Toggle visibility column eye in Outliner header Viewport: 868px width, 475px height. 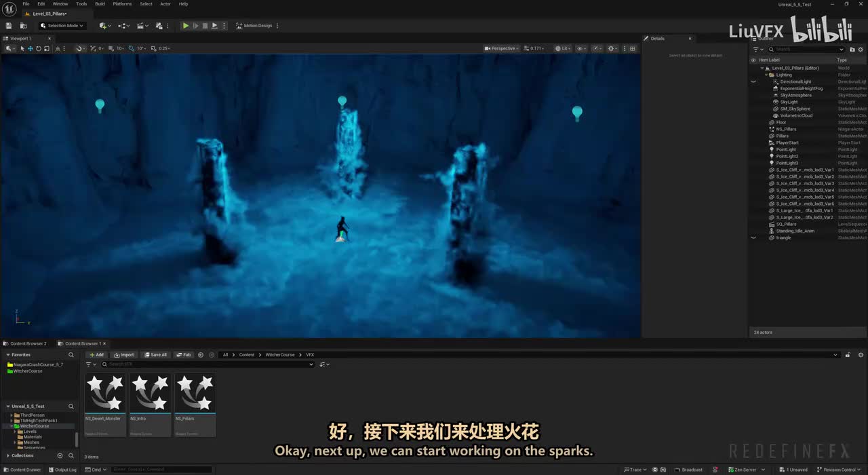point(753,60)
